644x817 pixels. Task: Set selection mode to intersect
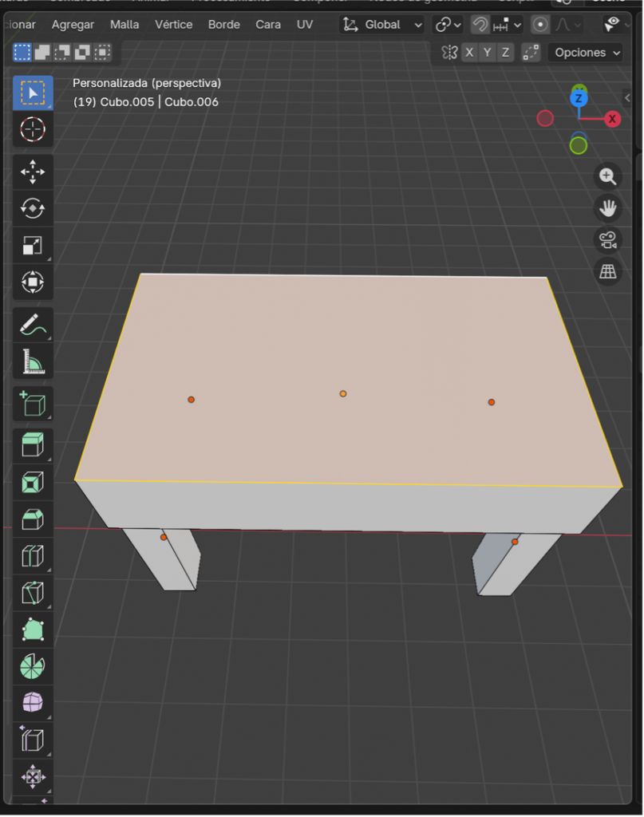pos(102,52)
